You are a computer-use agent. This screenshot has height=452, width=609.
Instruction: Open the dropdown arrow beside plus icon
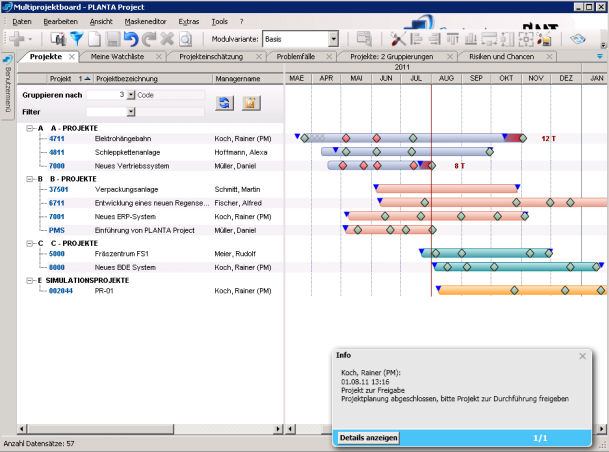pos(30,39)
